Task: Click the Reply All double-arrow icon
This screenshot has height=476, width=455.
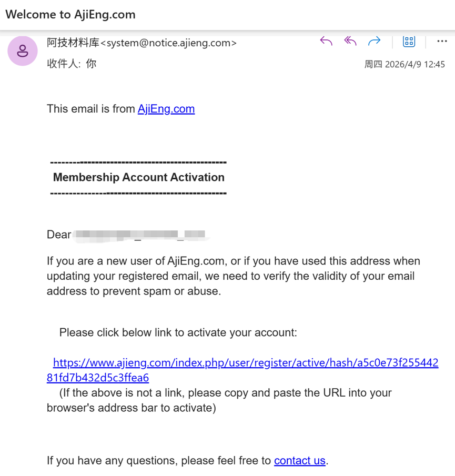Action: pos(350,41)
